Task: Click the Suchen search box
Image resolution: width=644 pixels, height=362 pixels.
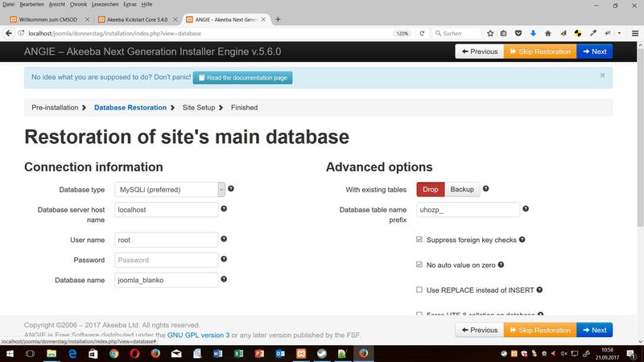Action: (x=457, y=33)
